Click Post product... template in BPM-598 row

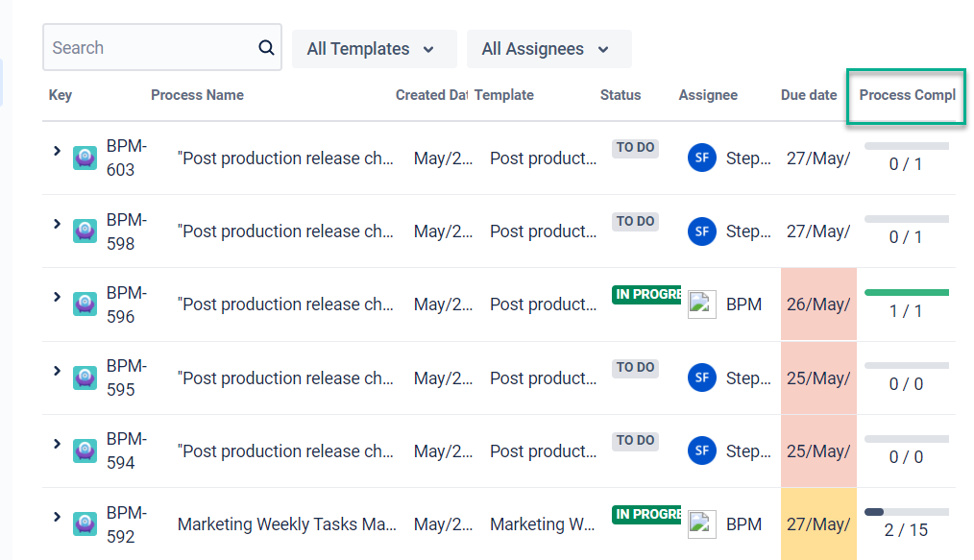(x=543, y=231)
